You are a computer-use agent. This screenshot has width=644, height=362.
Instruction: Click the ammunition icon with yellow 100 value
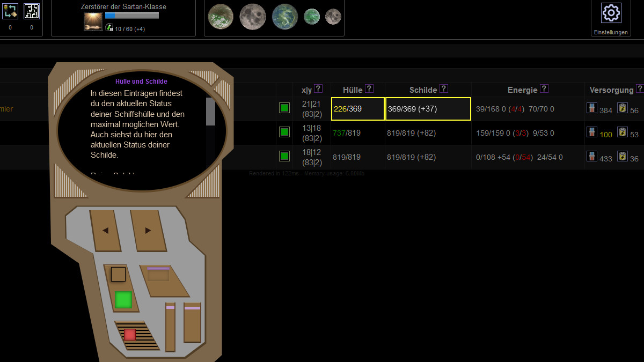[592, 132]
